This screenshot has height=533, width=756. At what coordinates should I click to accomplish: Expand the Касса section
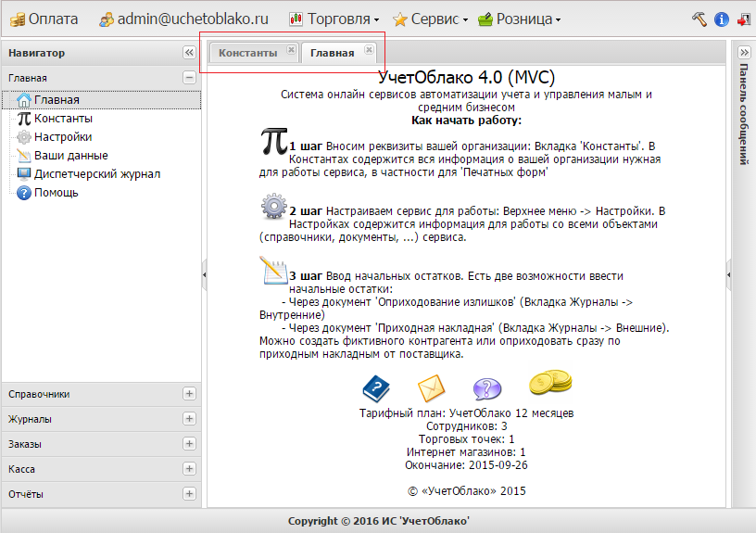(x=190, y=469)
